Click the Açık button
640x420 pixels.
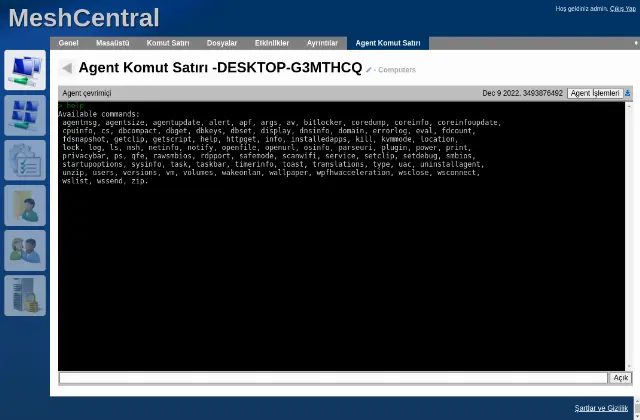620,378
